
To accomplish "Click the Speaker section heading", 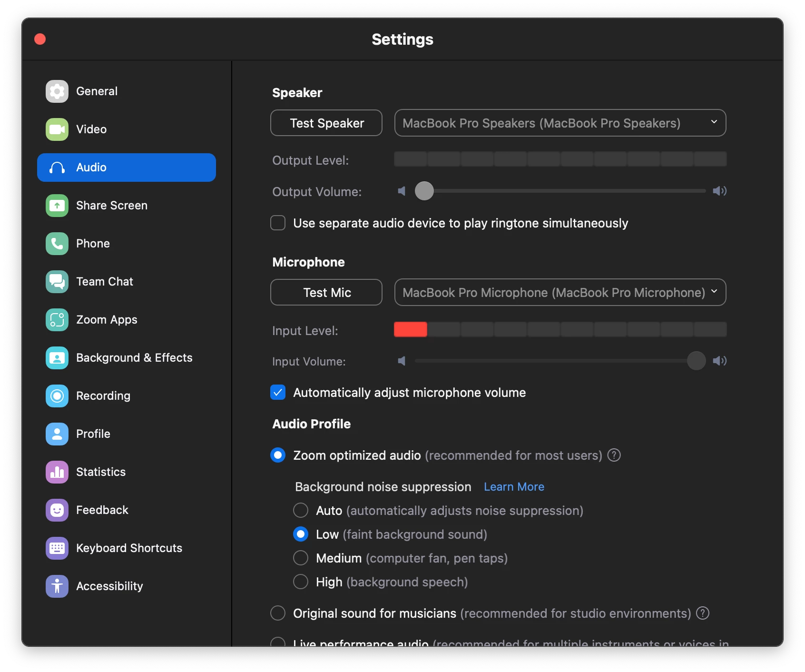I will [x=297, y=93].
